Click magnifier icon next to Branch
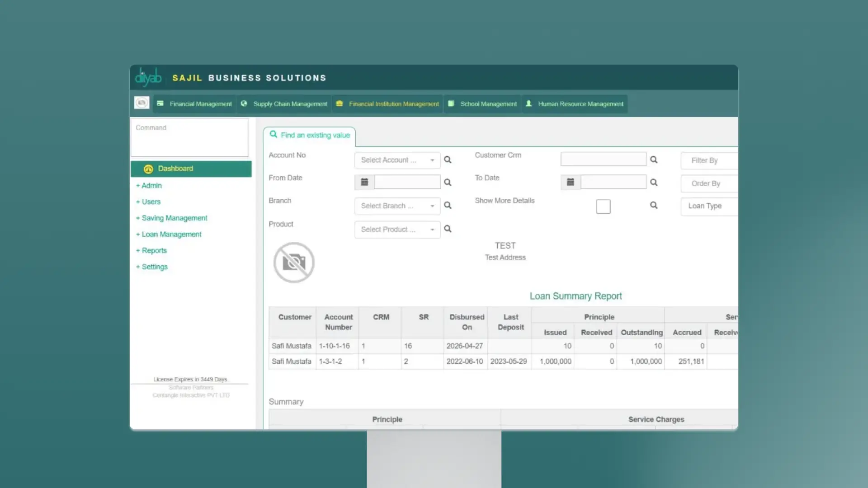The image size is (868, 488). coord(448,205)
